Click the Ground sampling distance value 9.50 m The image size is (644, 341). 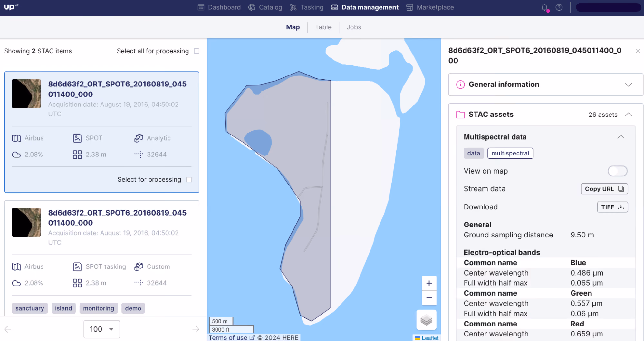click(582, 235)
